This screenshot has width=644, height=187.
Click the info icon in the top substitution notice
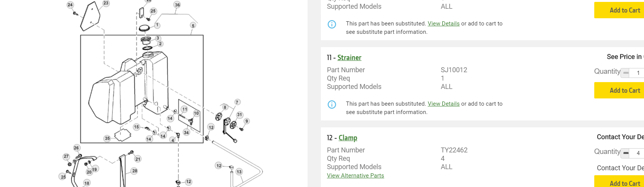(x=332, y=24)
